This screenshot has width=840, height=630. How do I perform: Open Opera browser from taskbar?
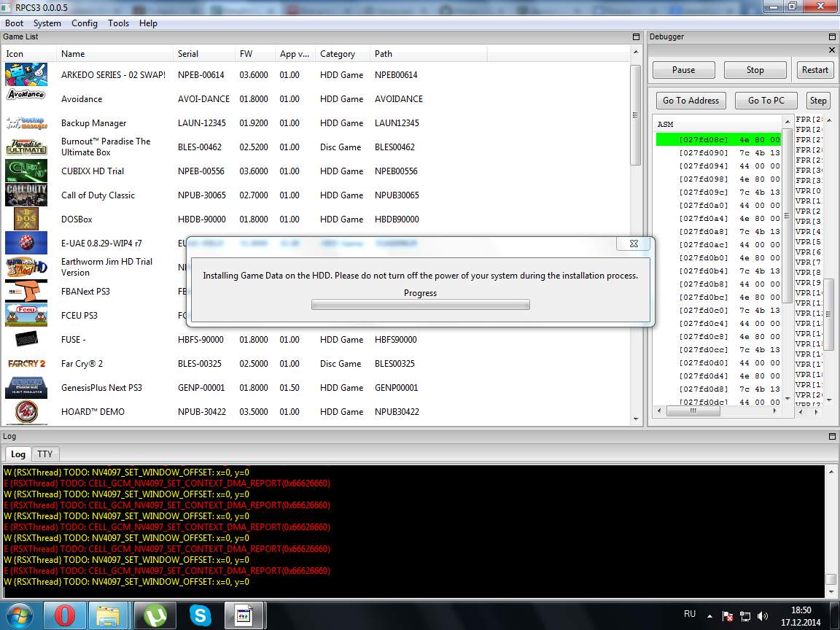[64, 616]
